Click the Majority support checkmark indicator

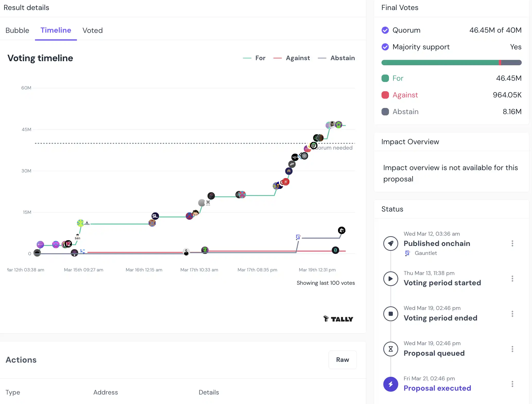click(385, 47)
